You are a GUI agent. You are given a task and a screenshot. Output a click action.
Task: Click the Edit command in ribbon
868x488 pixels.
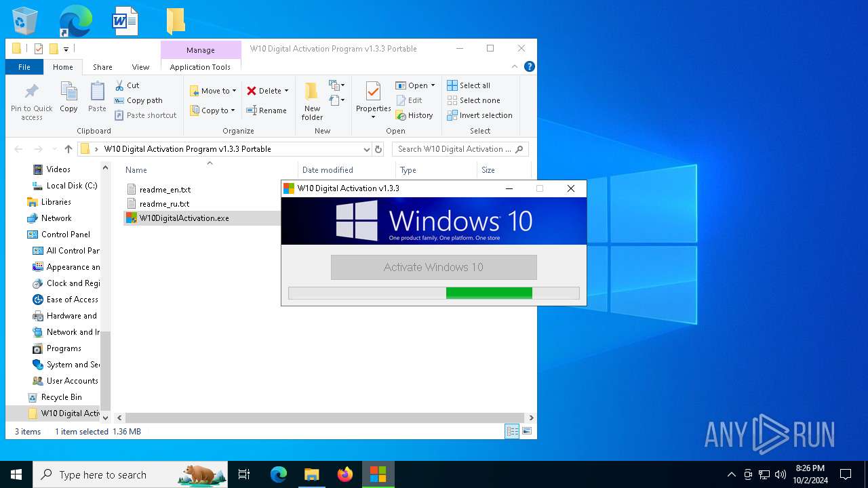(409, 100)
